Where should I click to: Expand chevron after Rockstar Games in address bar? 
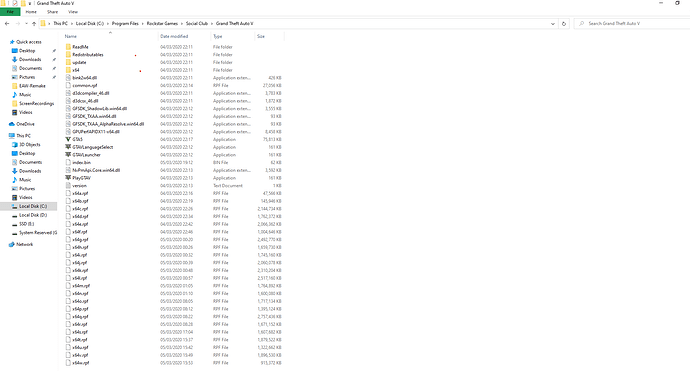[x=182, y=24]
